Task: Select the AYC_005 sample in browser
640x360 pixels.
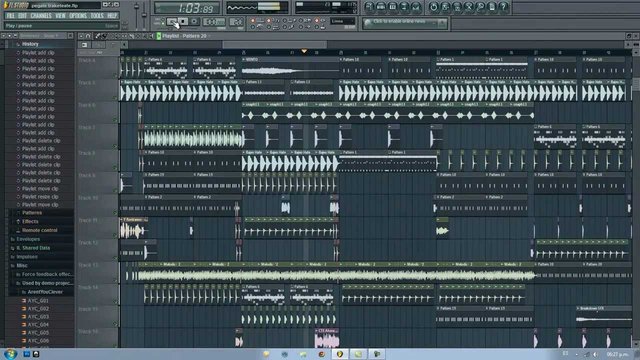Action: tap(38, 332)
